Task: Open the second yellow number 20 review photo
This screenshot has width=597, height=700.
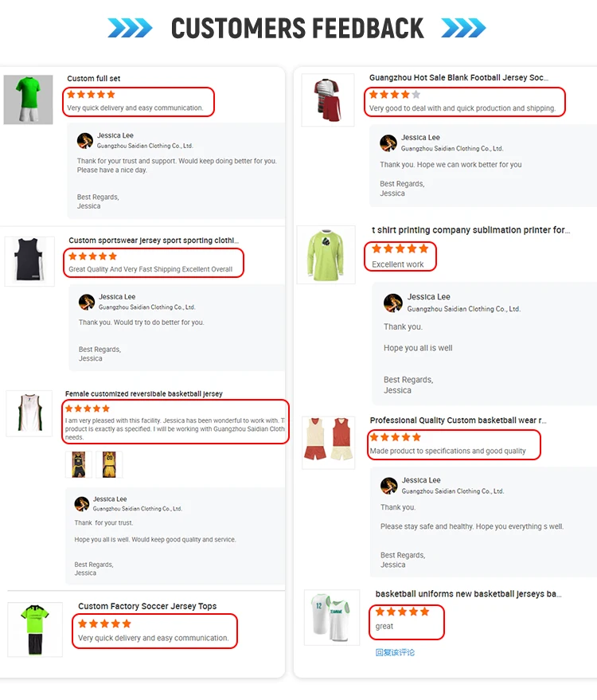Action: (109, 464)
